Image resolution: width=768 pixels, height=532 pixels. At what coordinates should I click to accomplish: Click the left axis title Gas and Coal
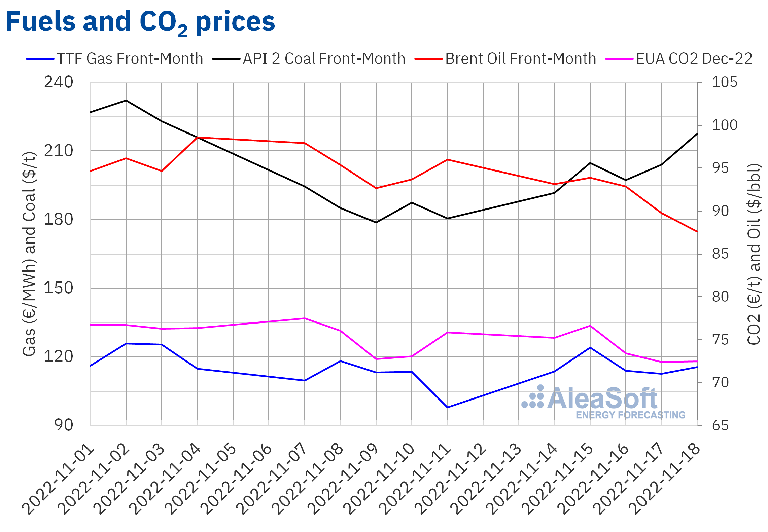[x=29, y=254]
